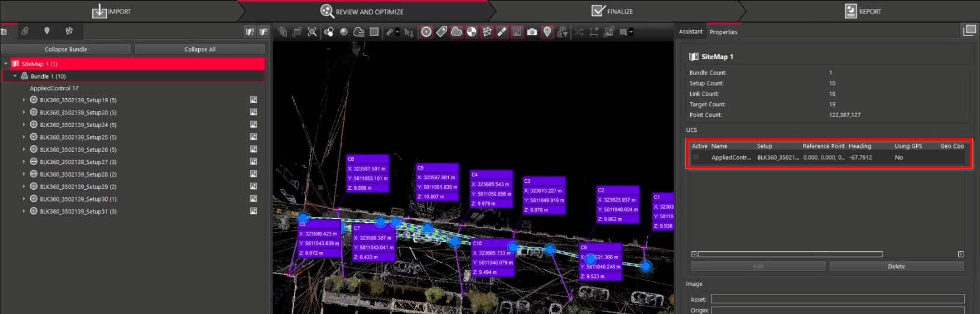Tick the Active checkbox for AppliedControl UCS
This screenshot has width=980, height=314.
[x=696, y=158]
